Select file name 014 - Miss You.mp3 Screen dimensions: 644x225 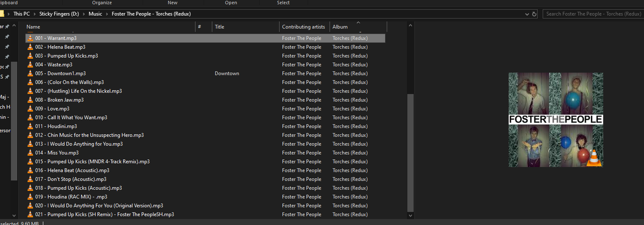[57, 153]
